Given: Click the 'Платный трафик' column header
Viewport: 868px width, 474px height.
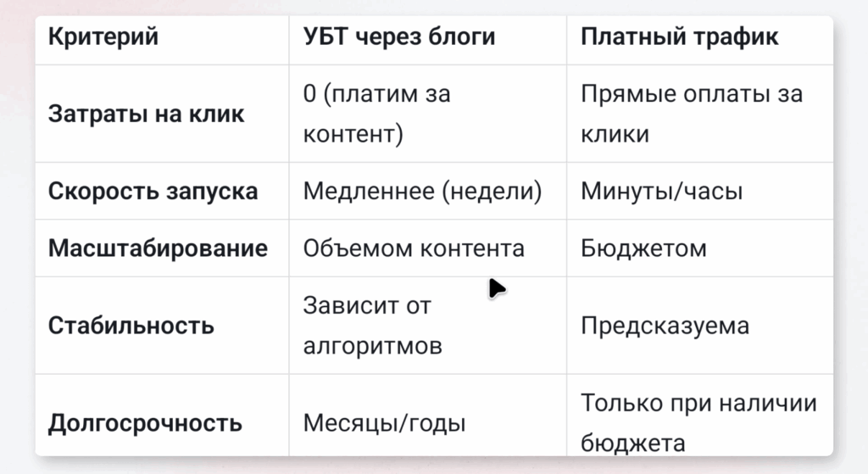Looking at the screenshot, I should [x=679, y=37].
